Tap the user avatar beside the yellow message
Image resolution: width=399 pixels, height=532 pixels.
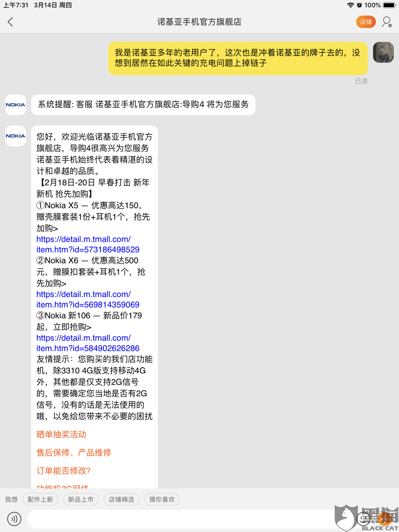(x=383, y=52)
